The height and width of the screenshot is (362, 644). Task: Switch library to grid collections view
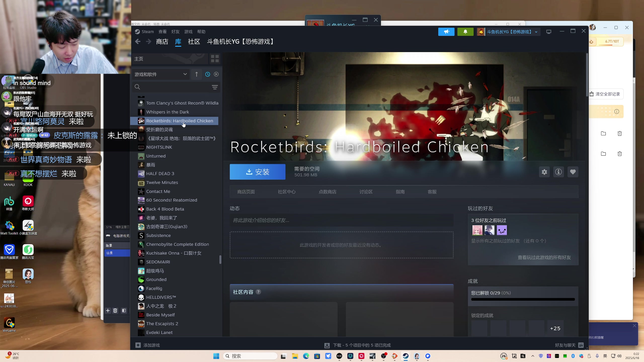click(215, 59)
